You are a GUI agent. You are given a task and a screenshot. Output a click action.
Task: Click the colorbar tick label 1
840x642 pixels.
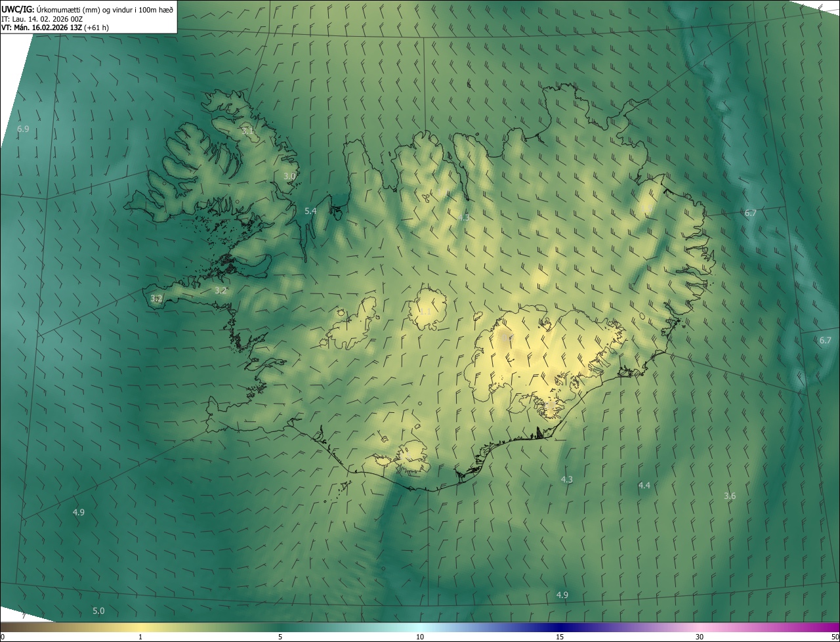[140, 637]
